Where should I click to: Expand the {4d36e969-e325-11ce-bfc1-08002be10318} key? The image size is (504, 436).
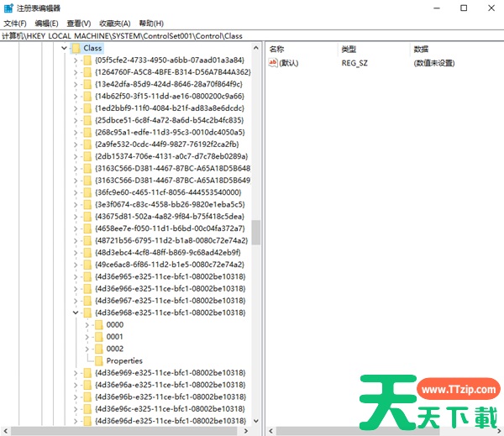tap(76, 372)
